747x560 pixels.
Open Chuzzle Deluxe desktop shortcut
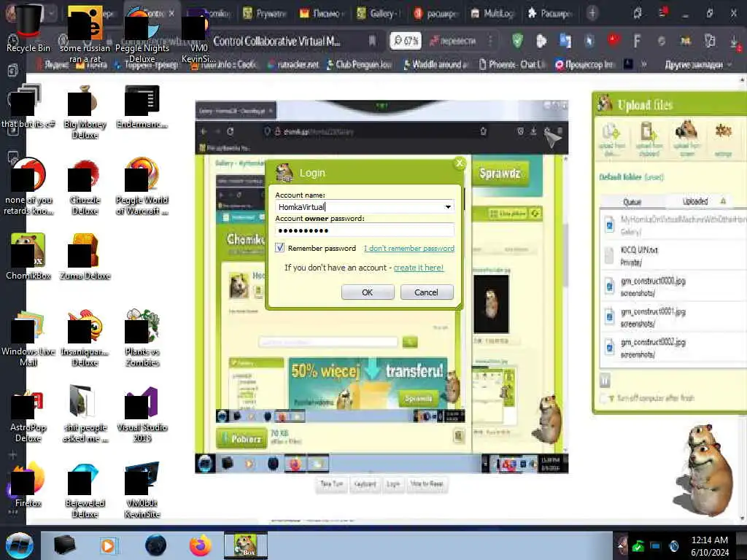[85, 187]
